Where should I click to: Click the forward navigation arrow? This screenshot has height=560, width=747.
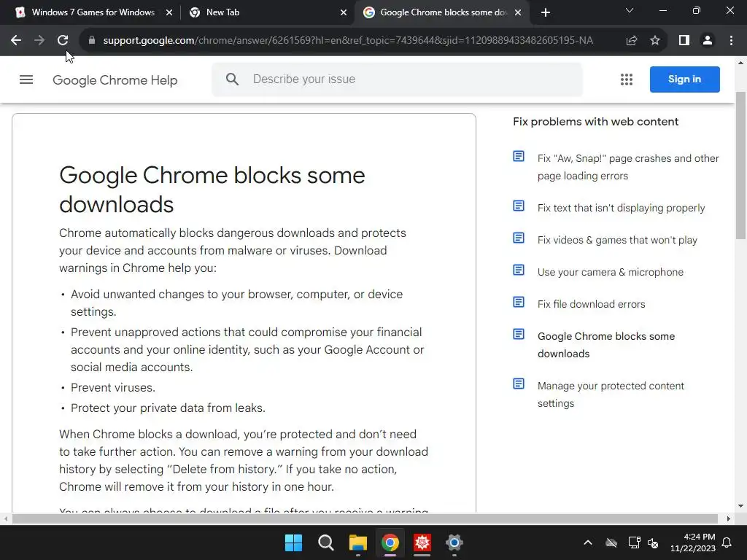click(x=39, y=41)
